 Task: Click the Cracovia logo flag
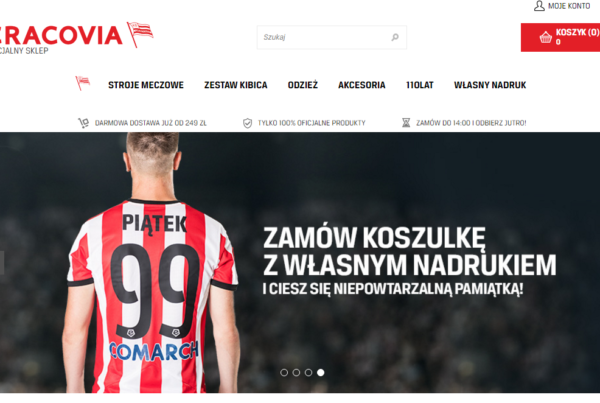(140, 34)
